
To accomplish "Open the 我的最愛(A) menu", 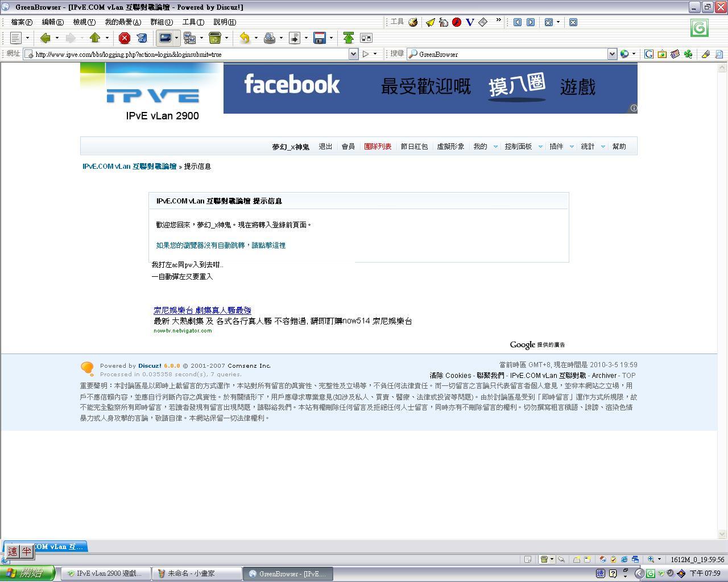I will [x=123, y=22].
